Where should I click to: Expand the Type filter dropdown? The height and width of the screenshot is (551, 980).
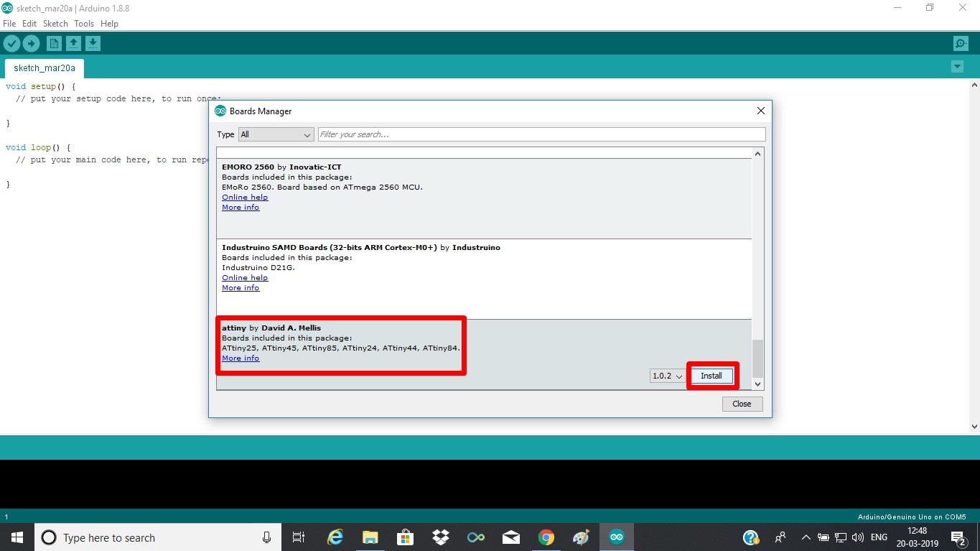276,134
